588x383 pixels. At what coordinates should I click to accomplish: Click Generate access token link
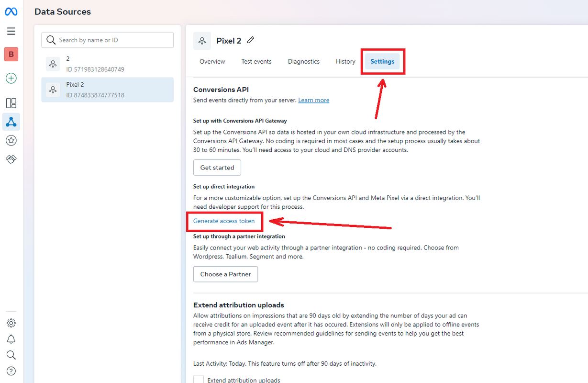coord(224,221)
